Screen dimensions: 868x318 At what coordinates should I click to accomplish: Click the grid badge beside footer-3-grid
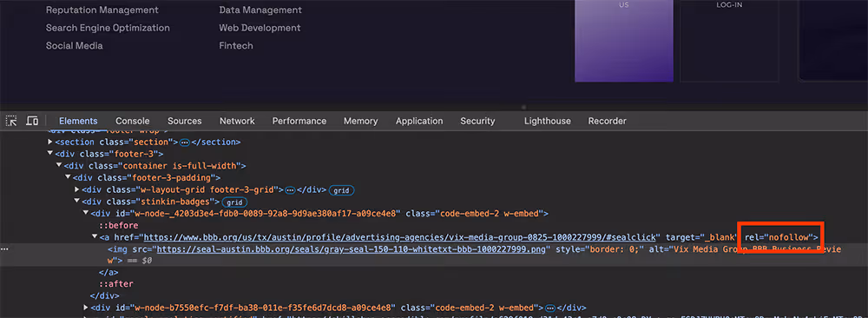pyautogui.click(x=341, y=190)
